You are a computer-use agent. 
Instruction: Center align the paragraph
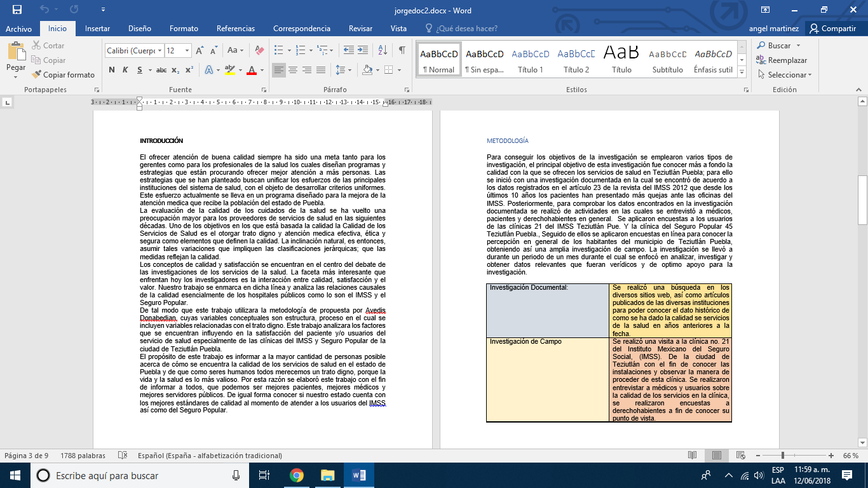point(293,70)
